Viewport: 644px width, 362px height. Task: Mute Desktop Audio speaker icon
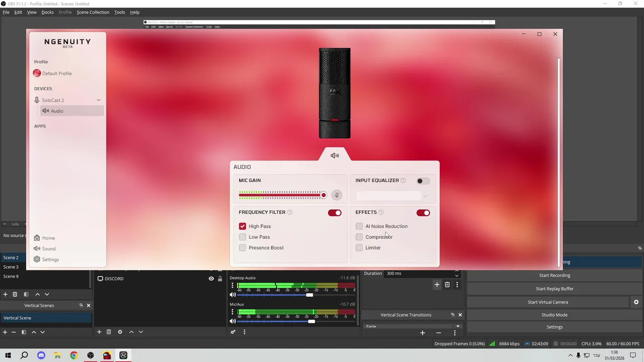tap(232, 295)
